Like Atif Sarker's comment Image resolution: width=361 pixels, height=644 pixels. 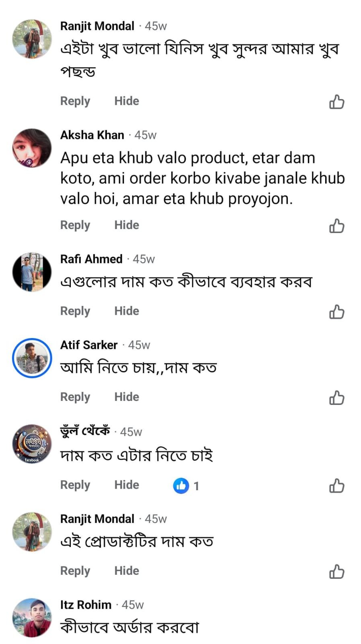pyautogui.click(x=336, y=398)
